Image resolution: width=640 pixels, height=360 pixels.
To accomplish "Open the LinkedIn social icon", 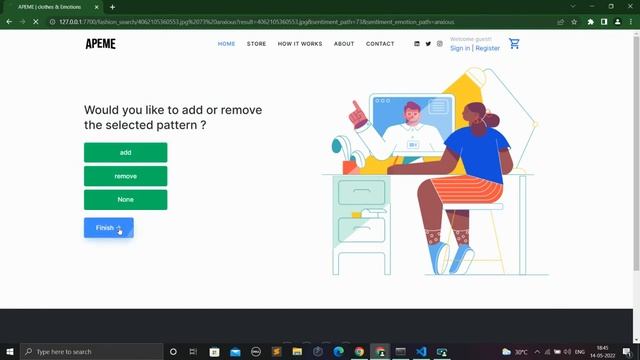I will click(x=417, y=44).
